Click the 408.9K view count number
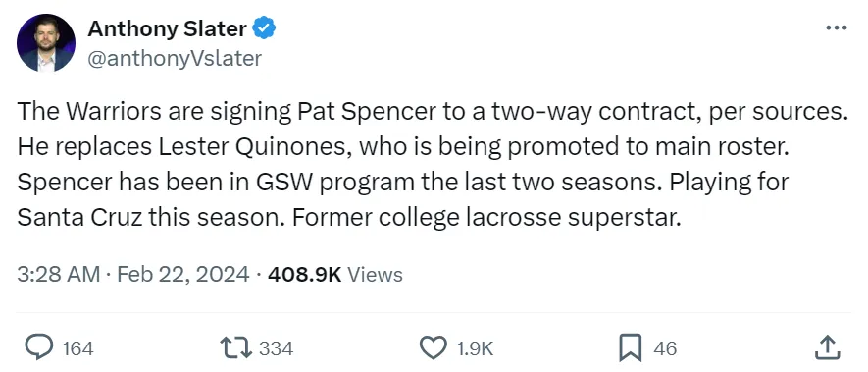The width and height of the screenshot is (868, 372). [304, 274]
